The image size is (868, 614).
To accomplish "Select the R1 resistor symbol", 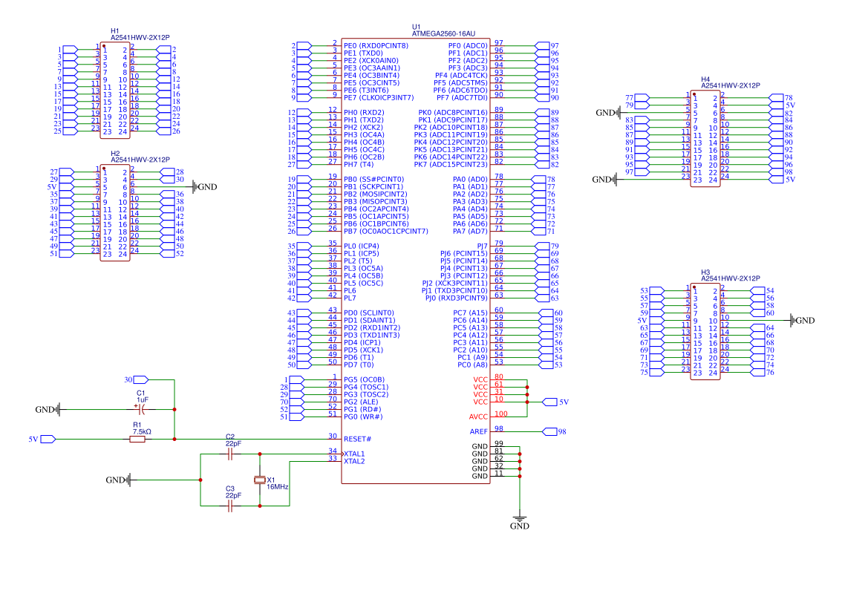I will pyautogui.click(x=137, y=439).
